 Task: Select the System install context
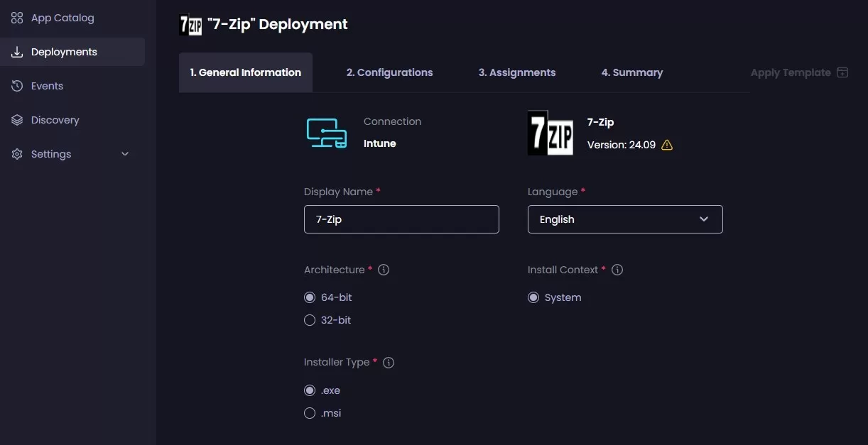click(x=533, y=297)
